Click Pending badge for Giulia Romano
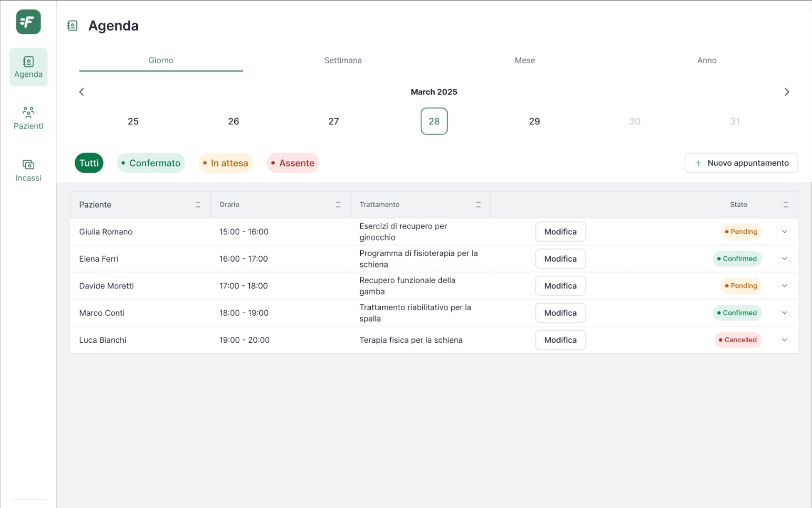 click(x=741, y=232)
